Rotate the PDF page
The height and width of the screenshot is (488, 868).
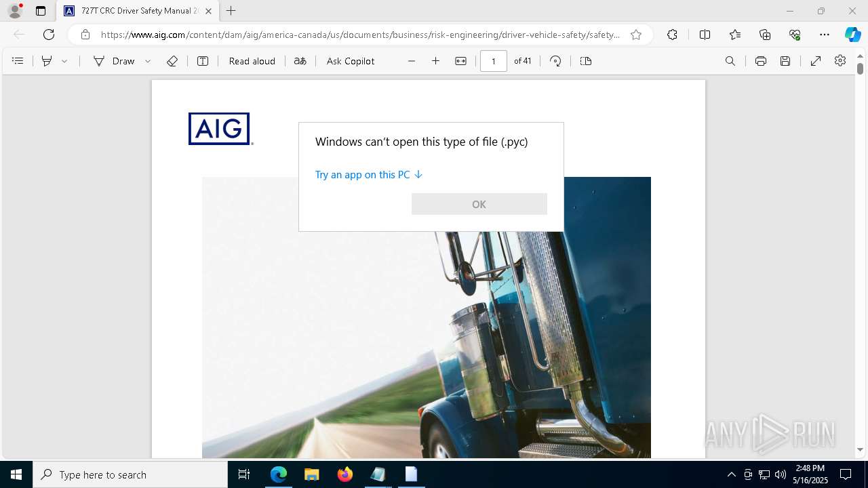pos(555,61)
